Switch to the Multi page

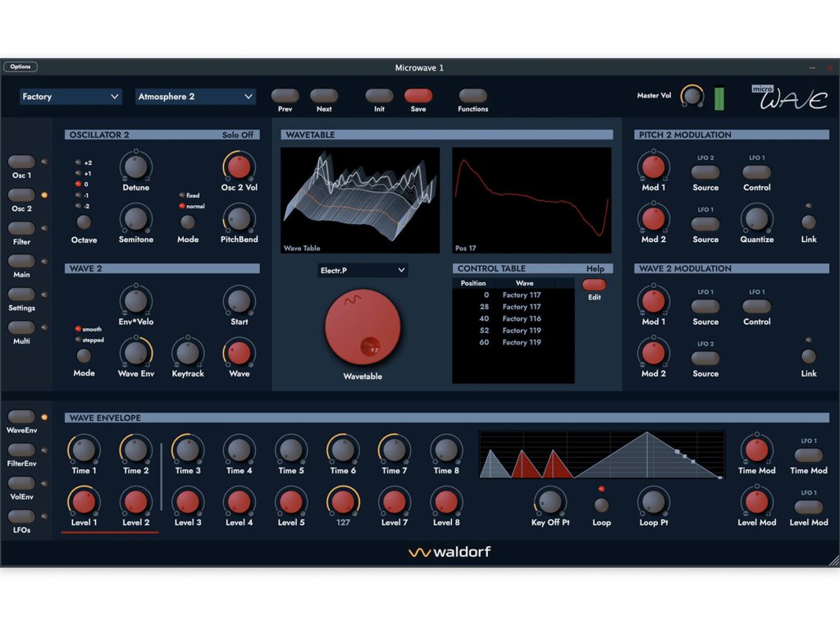pos(21,327)
